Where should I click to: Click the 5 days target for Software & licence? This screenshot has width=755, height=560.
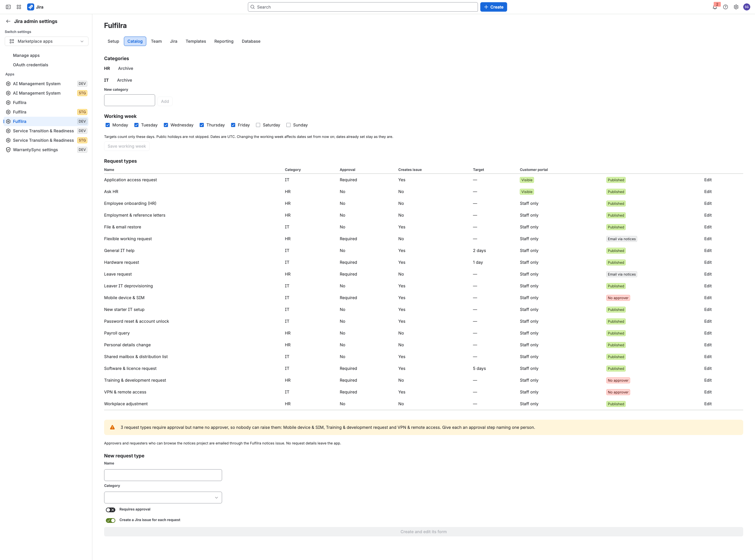(479, 368)
